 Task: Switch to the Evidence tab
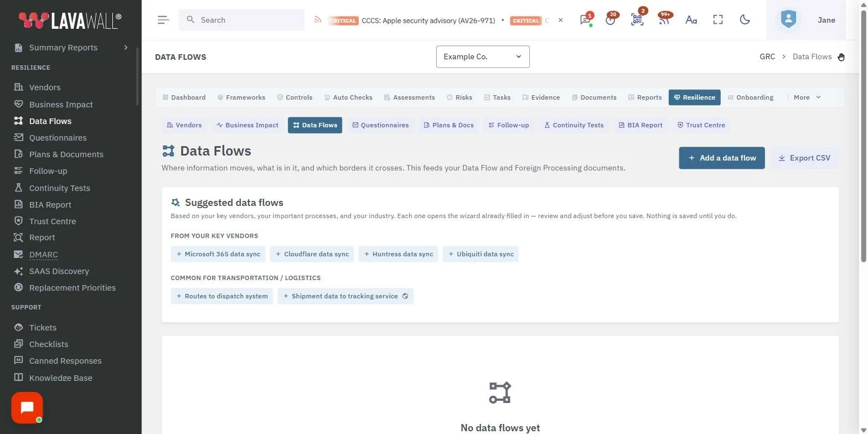point(541,97)
